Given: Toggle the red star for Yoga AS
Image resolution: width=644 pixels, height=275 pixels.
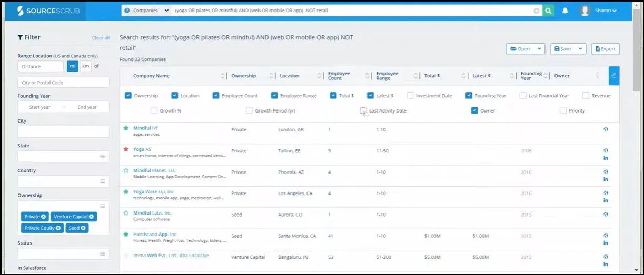Looking at the screenshot, I should click(126, 149).
